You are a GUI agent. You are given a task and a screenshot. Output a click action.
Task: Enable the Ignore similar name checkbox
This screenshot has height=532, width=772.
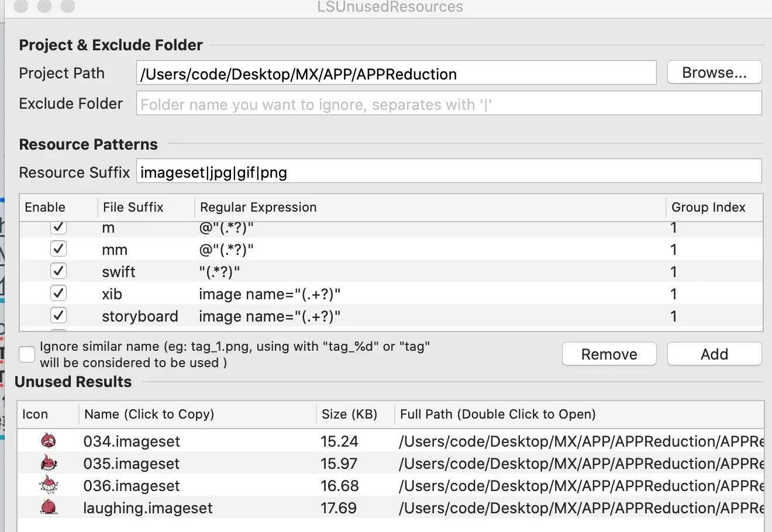pyautogui.click(x=27, y=354)
